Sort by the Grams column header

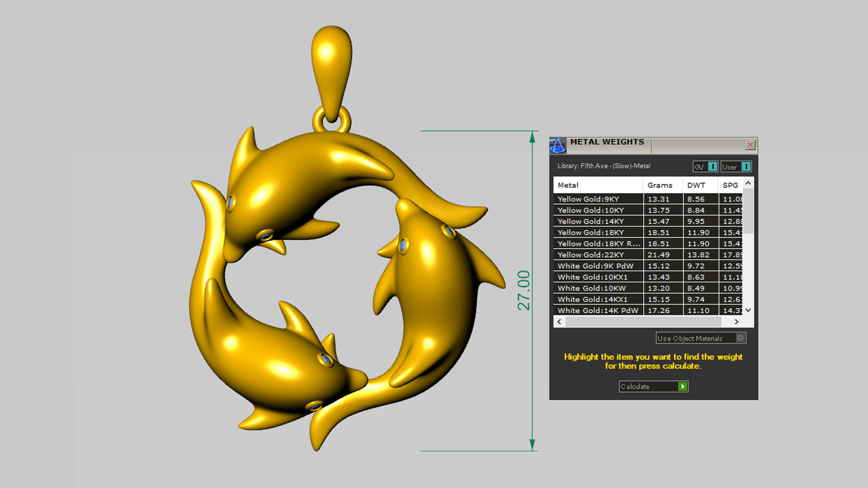tap(663, 185)
